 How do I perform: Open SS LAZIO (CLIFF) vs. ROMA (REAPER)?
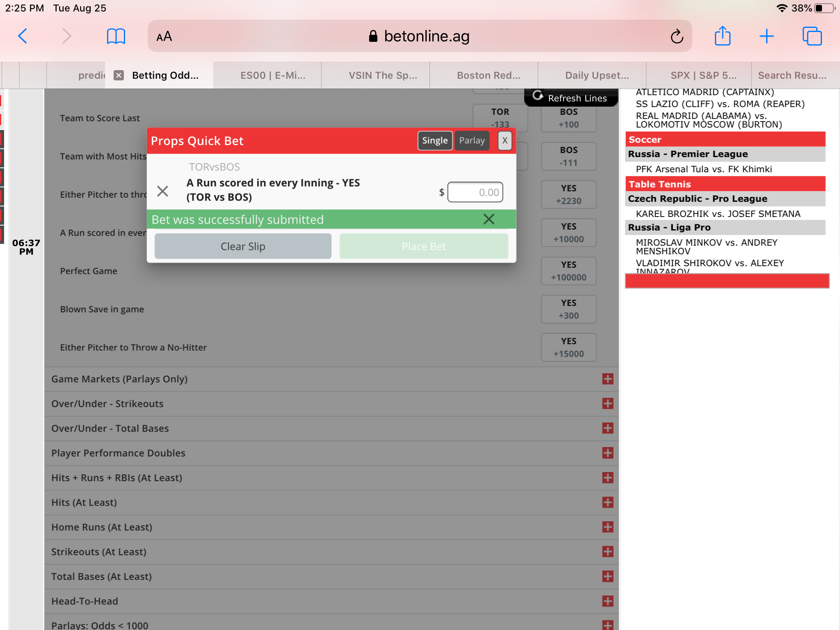coord(720,104)
